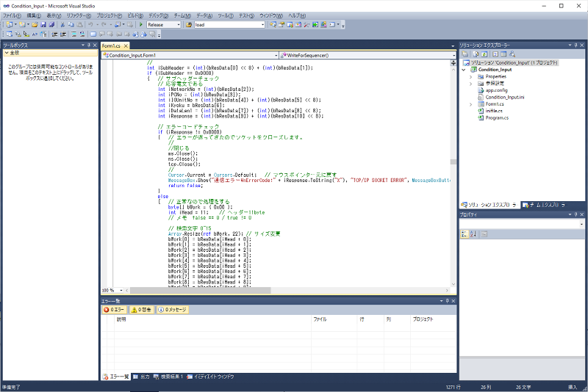Toggle the 0 警告 warnings filter
The height and width of the screenshot is (392, 588).
coord(141,310)
